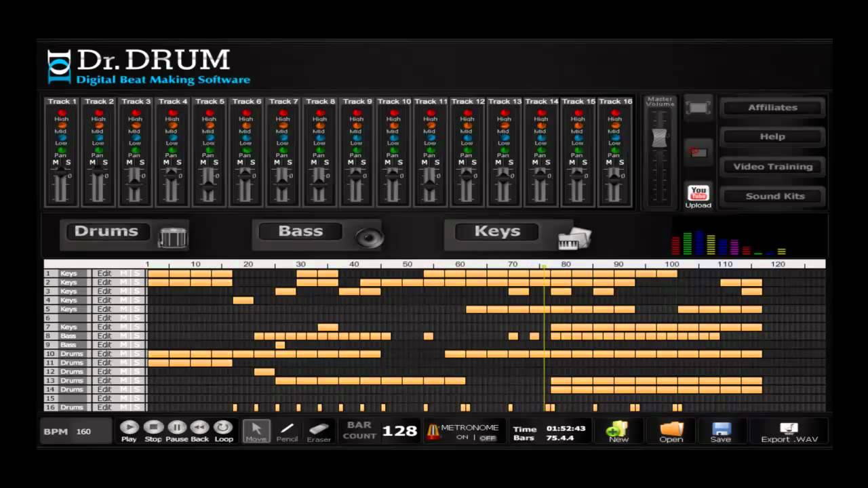
Task: Solo sequencer row 16 Drums
Action: click(x=137, y=407)
